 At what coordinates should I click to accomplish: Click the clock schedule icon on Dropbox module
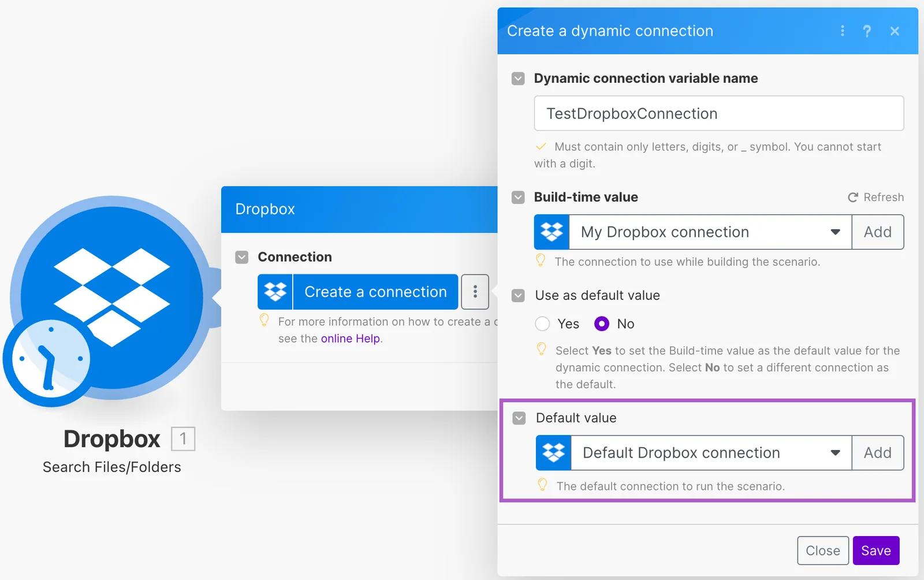tap(51, 359)
